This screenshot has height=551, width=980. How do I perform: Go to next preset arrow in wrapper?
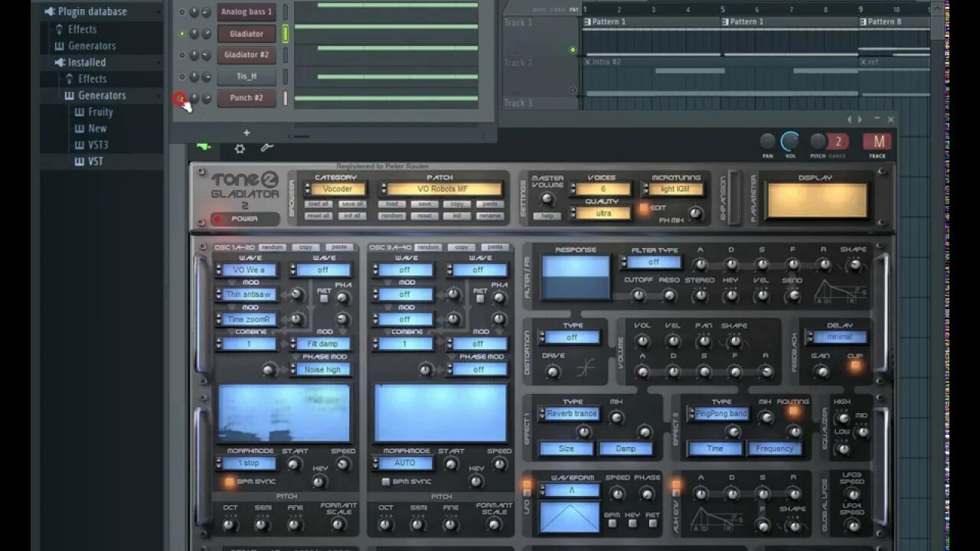861,119
